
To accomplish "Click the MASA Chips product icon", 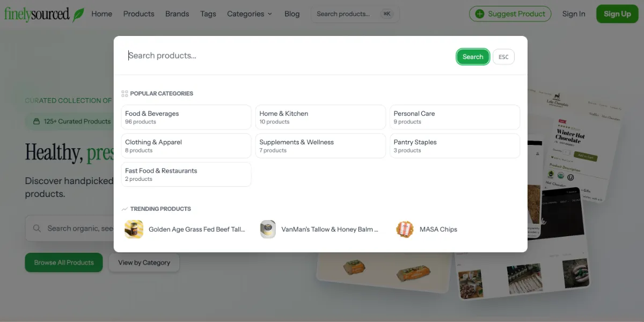I will [405, 229].
